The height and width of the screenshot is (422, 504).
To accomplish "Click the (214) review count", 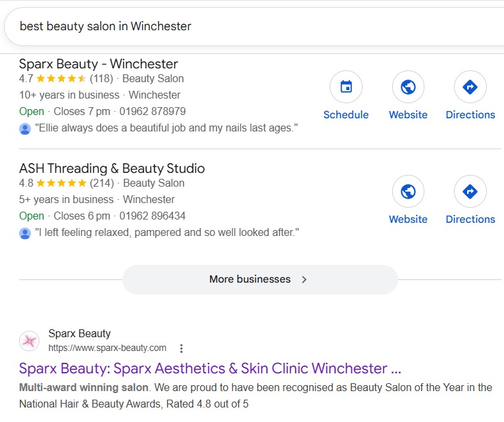I will pos(102,183).
